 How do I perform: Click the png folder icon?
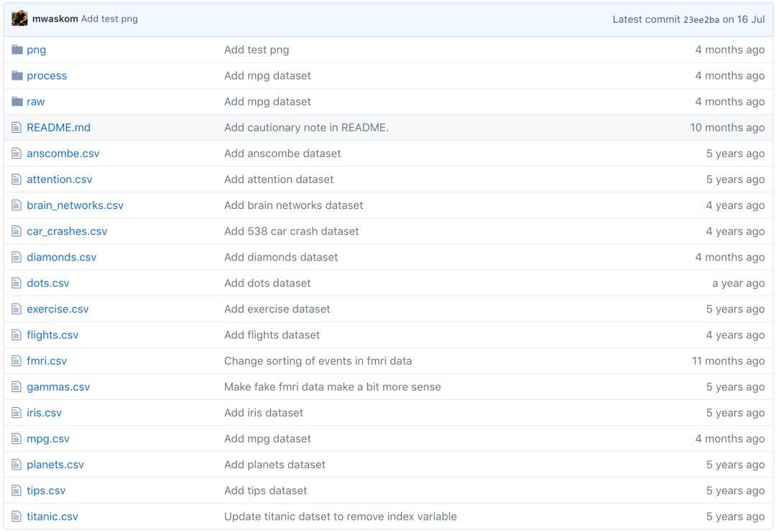coord(17,50)
